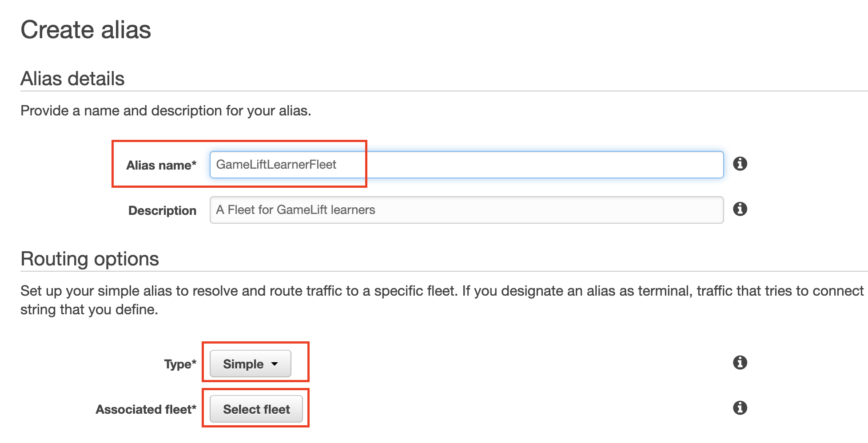Screen dimensions: 868x443
Task: Click the information icon nearest the Simple dropdown
Action: 740,363
